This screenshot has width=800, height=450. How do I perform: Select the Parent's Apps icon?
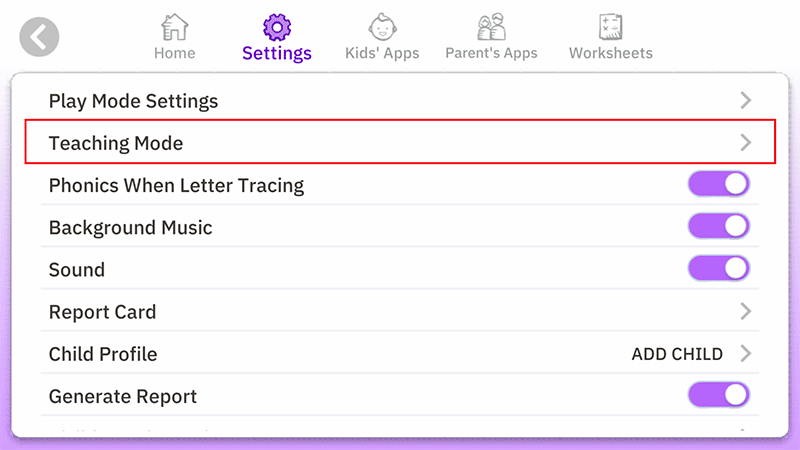pyautogui.click(x=490, y=27)
